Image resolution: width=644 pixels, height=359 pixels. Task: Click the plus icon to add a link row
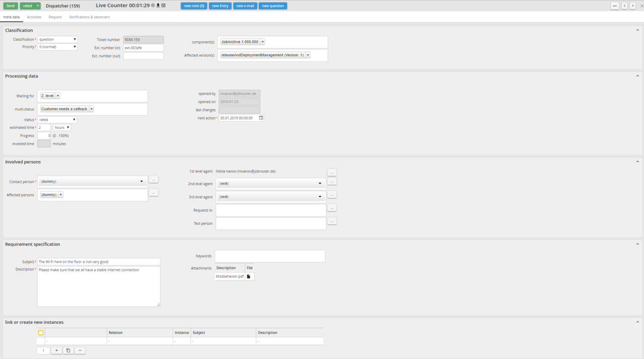tap(56, 350)
